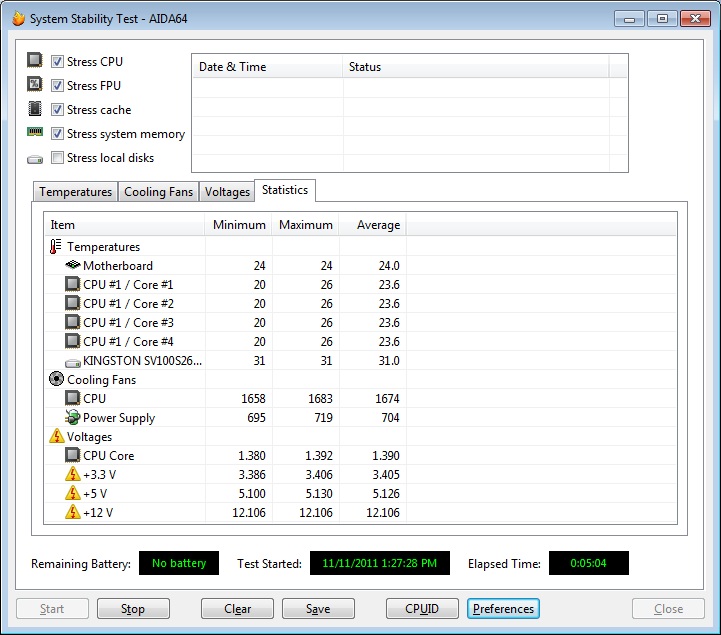Click the chip icon beside CPU Core voltage
This screenshot has height=635, width=721.
pyautogui.click(x=72, y=455)
